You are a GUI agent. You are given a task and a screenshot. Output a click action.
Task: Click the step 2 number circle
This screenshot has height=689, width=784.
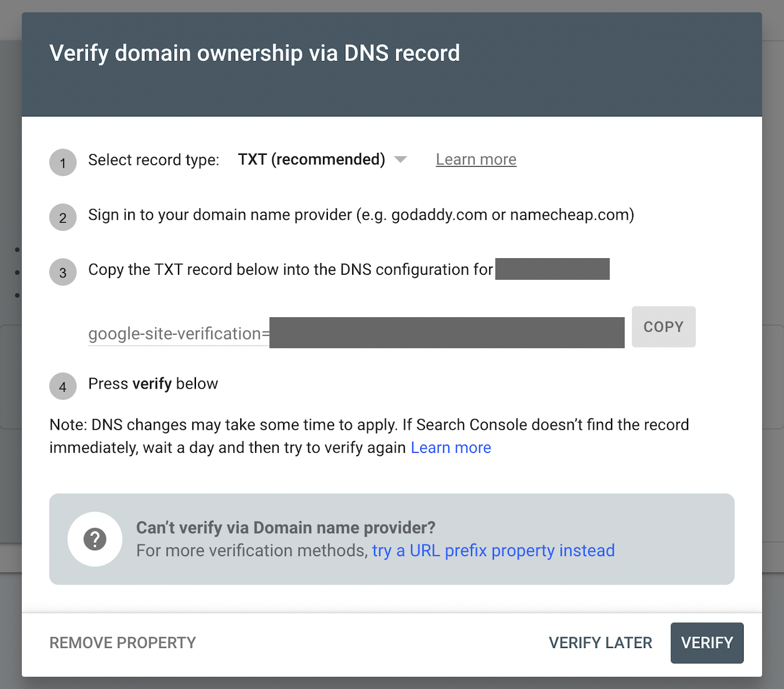pos(63,218)
